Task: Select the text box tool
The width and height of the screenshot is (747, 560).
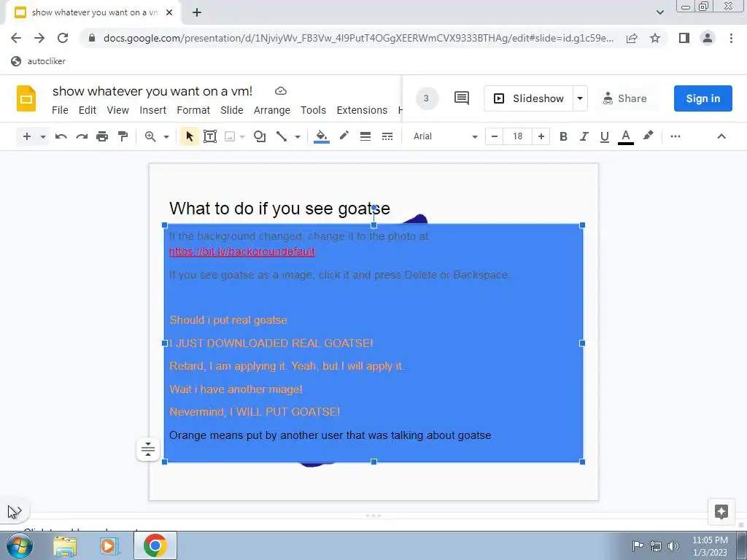Action: click(210, 136)
